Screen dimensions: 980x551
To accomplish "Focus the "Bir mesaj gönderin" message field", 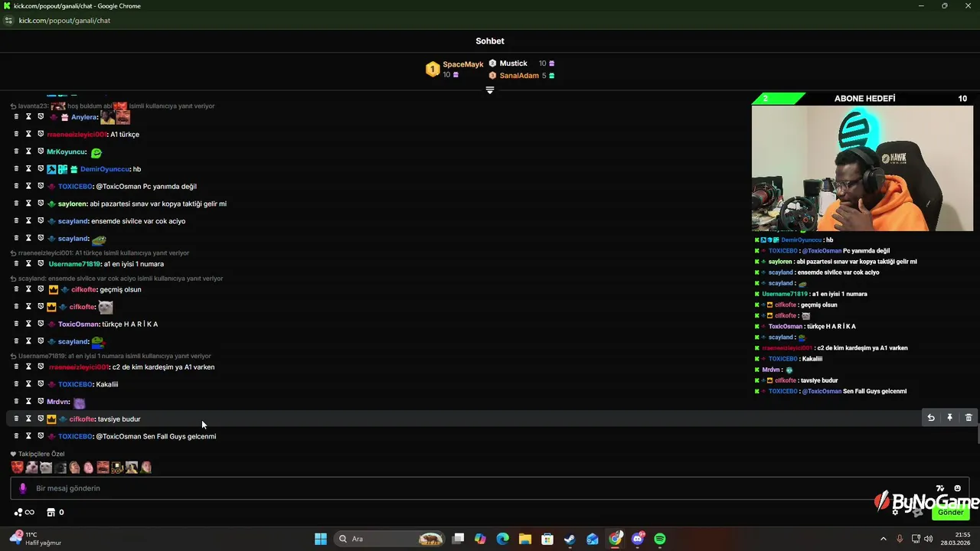I will [x=489, y=488].
